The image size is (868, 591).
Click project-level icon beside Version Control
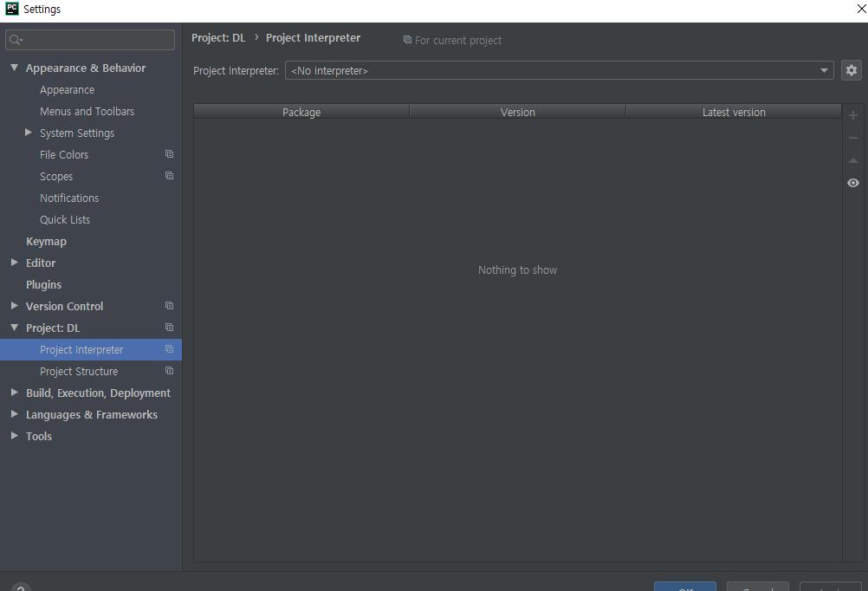click(170, 306)
